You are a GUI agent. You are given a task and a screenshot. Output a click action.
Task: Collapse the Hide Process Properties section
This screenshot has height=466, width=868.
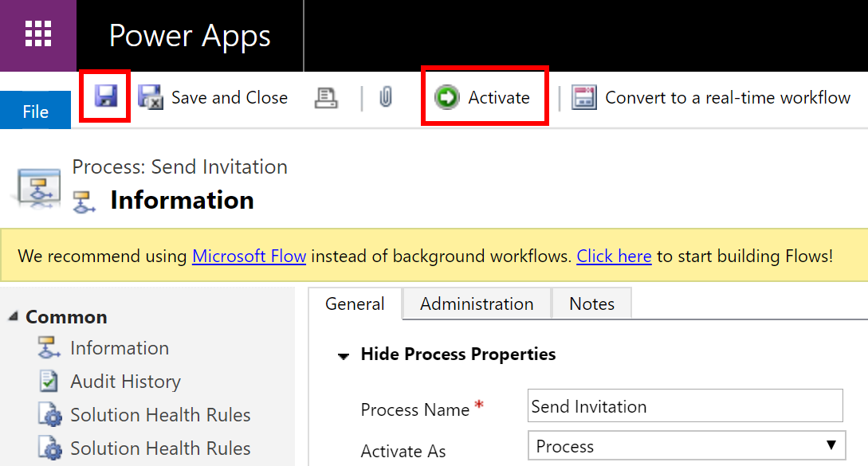343,354
